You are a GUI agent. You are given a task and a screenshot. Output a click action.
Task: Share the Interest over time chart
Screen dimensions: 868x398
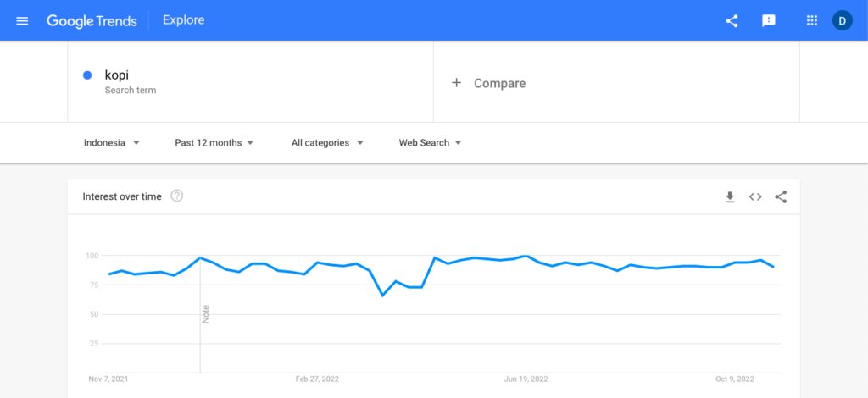pyautogui.click(x=781, y=196)
